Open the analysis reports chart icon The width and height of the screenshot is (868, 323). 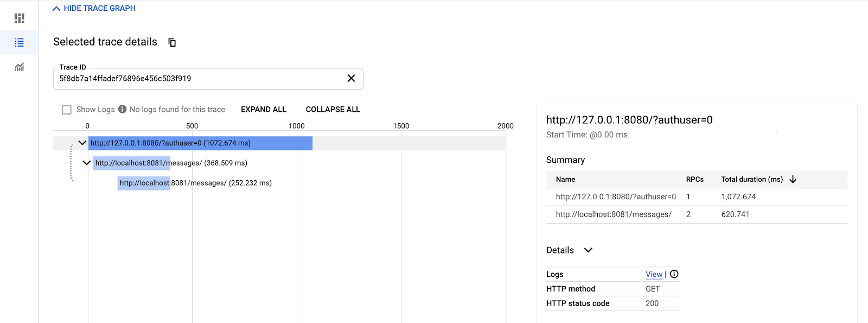(x=20, y=67)
